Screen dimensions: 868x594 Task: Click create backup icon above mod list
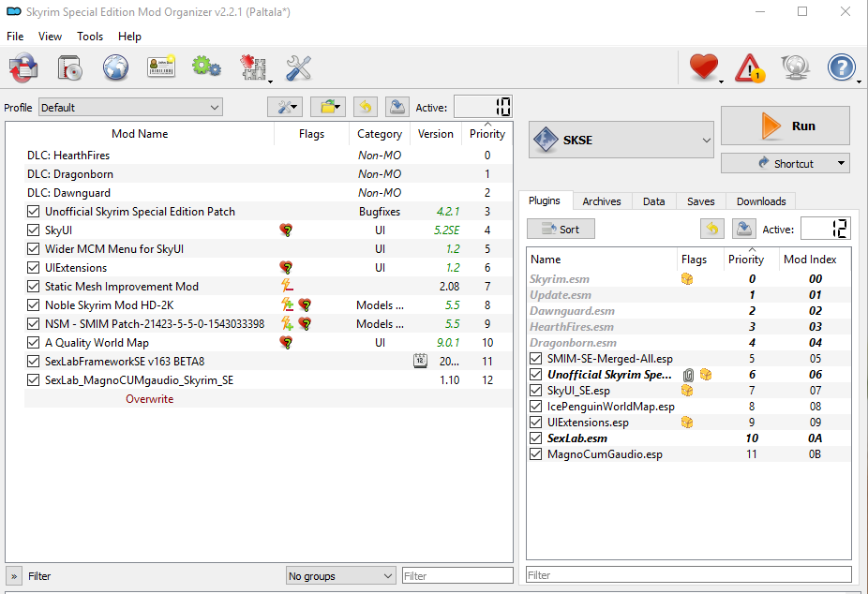coord(397,107)
